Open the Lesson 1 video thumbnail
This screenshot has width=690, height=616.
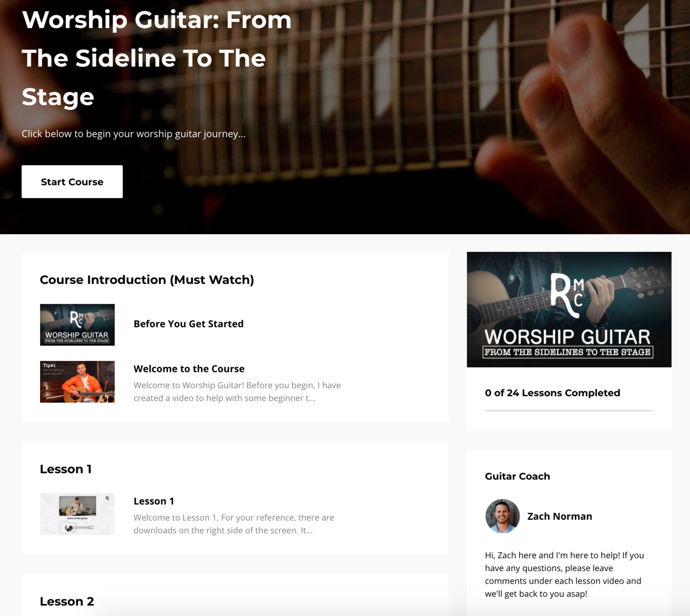(77, 514)
